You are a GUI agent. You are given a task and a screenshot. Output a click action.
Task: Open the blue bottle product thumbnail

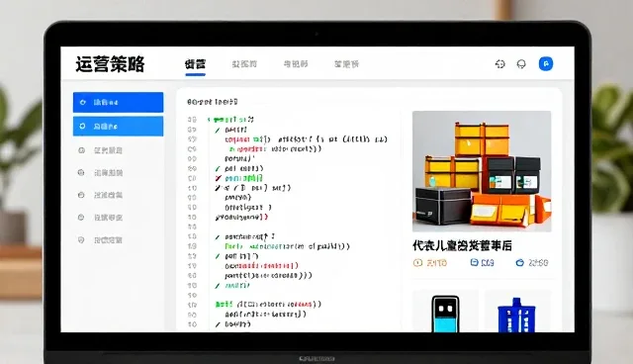click(517, 312)
